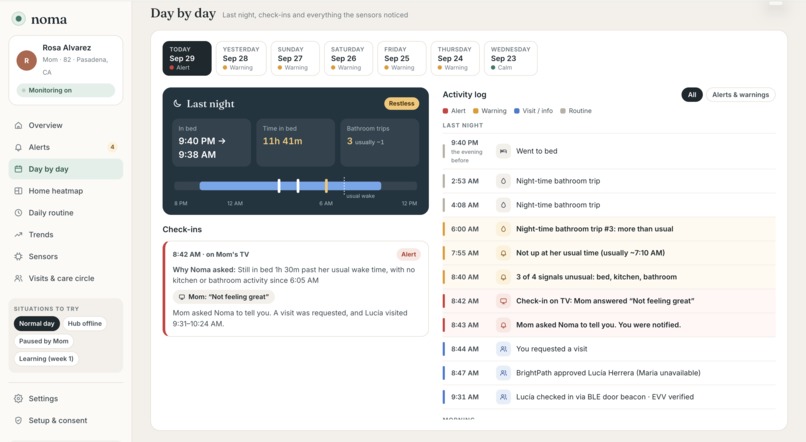Viewport: 806px width, 442px height.
Task: Click the Monitoring on status pill
Action: (66, 90)
